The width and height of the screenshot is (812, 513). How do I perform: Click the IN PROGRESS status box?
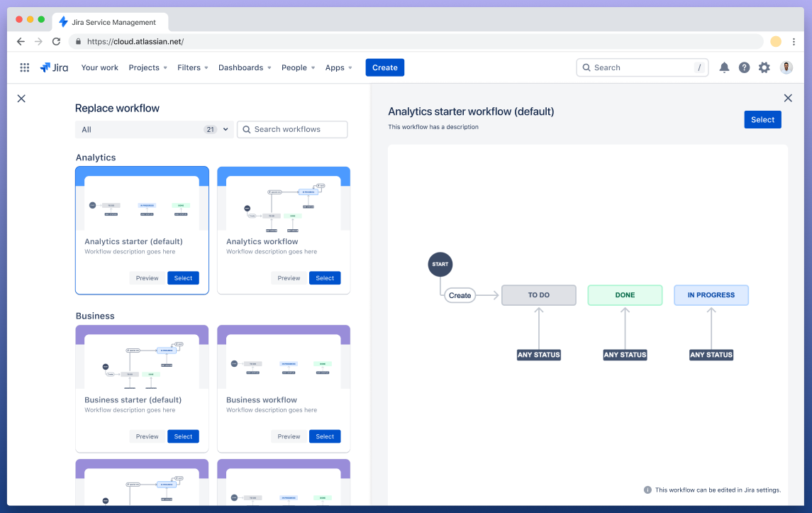coord(711,295)
